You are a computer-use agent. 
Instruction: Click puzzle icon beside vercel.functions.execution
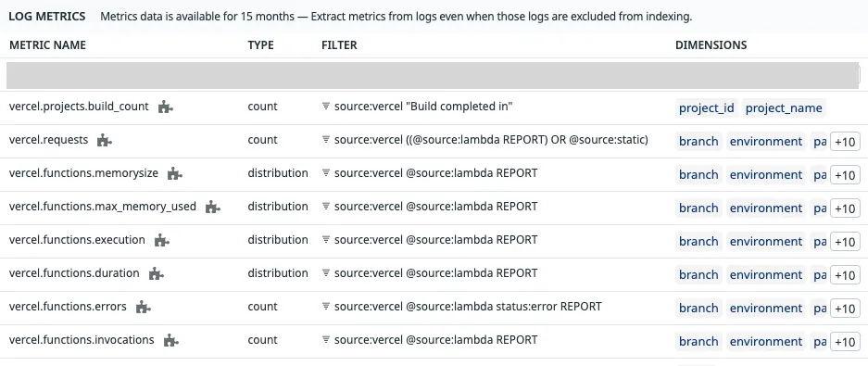[161, 240]
